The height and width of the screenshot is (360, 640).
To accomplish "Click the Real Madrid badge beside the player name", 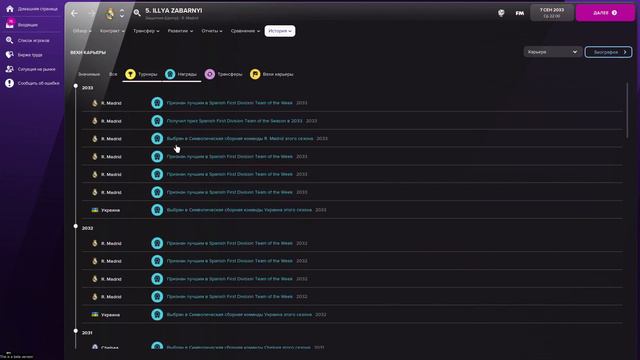I will click(x=110, y=13).
